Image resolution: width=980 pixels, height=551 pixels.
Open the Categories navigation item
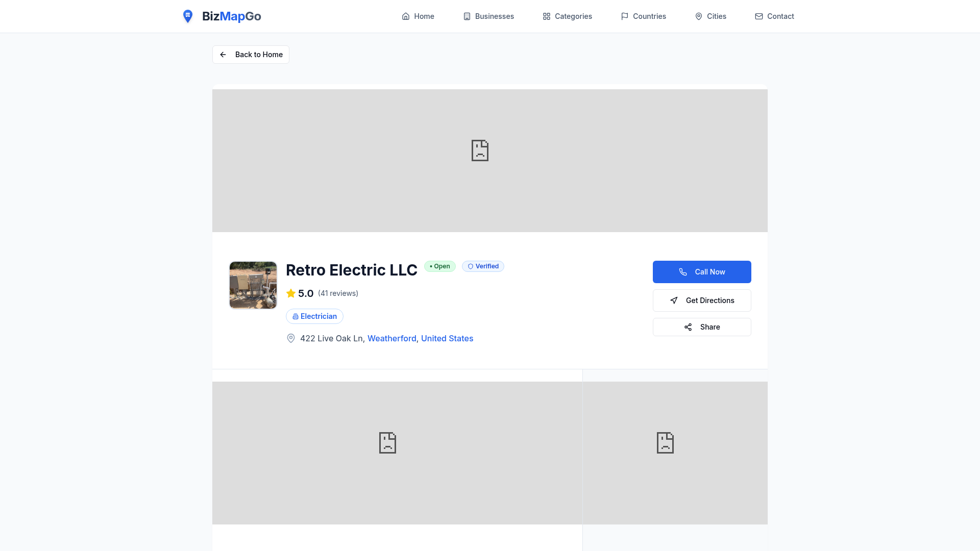click(x=567, y=16)
